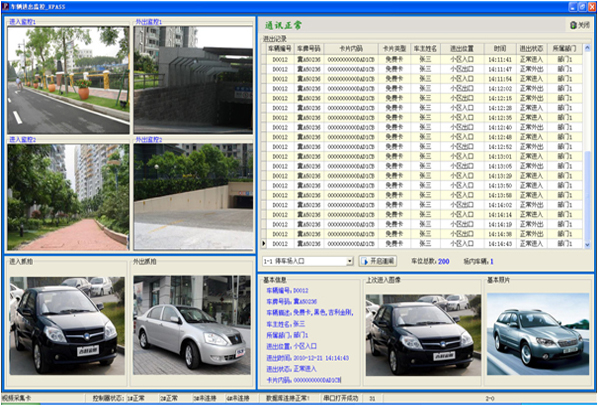Select the record row at 14:11:47
Screen dimensions: 600x407
pos(424,69)
